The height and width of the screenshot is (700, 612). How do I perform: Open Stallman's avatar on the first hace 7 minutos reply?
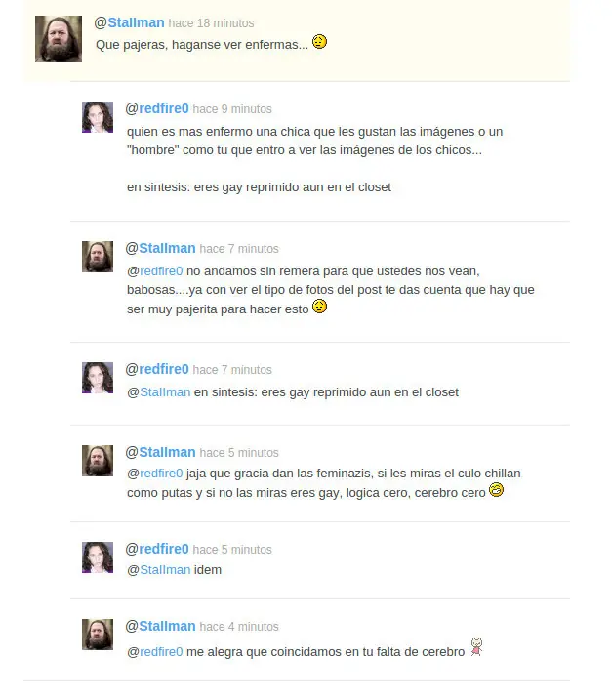point(98,257)
